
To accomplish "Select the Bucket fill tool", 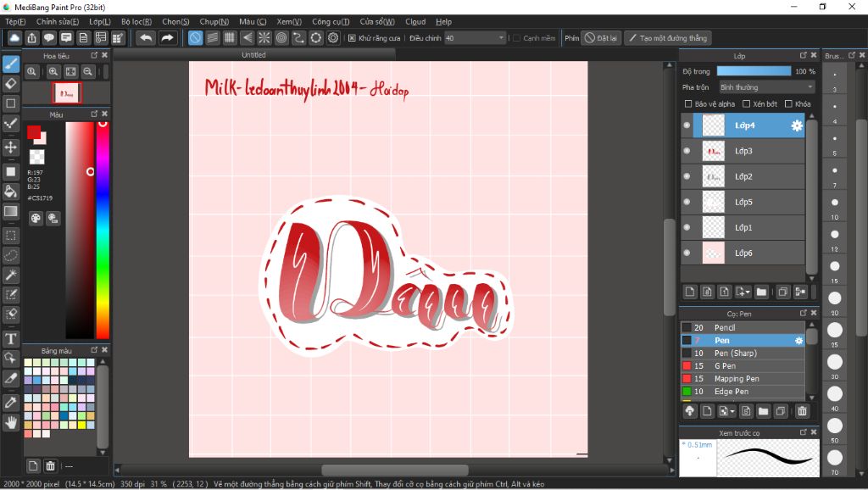I will coord(10,192).
